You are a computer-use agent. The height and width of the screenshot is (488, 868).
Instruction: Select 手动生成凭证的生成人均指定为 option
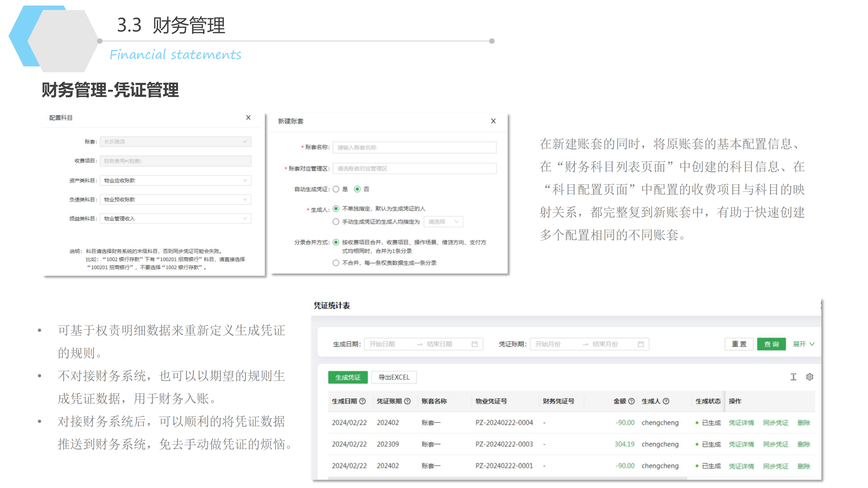336,222
